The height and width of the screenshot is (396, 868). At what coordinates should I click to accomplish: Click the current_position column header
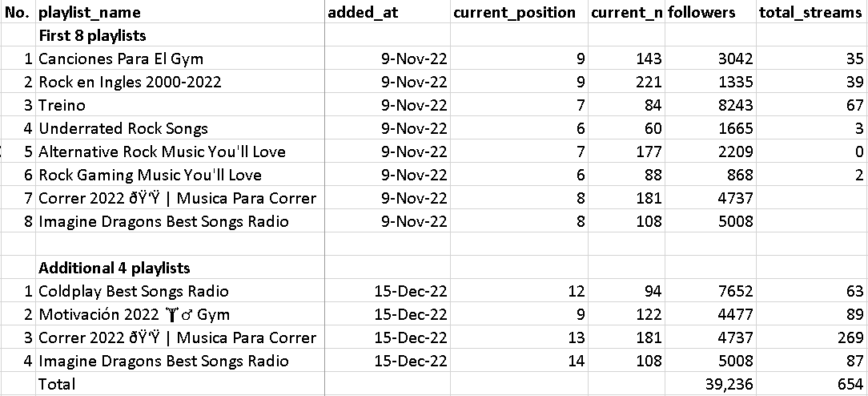[x=514, y=12]
